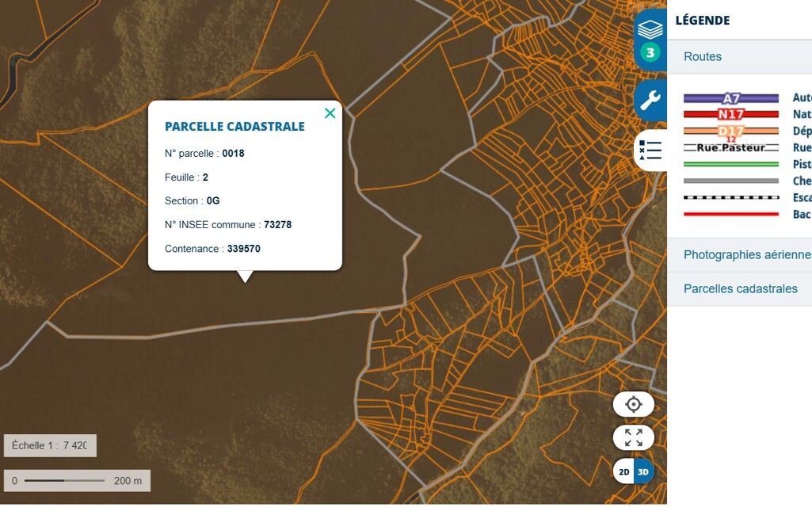This screenshot has width=812, height=515.
Task: Open the wrench tools menu
Action: tap(650, 101)
